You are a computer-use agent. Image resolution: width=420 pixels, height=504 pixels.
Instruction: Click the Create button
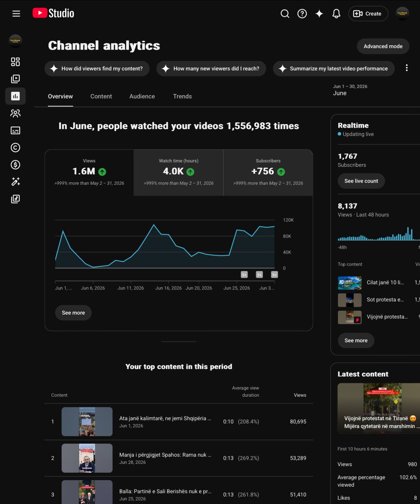click(368, 14)
